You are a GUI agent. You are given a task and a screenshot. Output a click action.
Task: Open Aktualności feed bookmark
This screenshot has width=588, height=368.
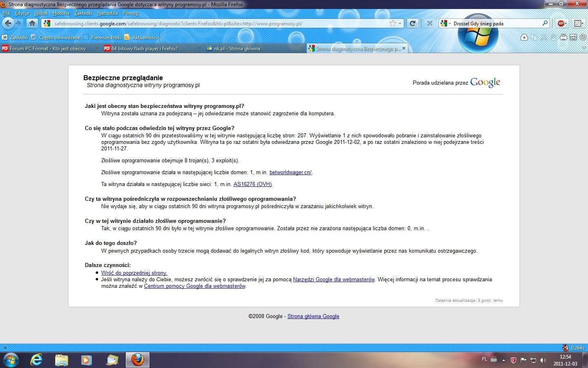[x=141, y=37]
